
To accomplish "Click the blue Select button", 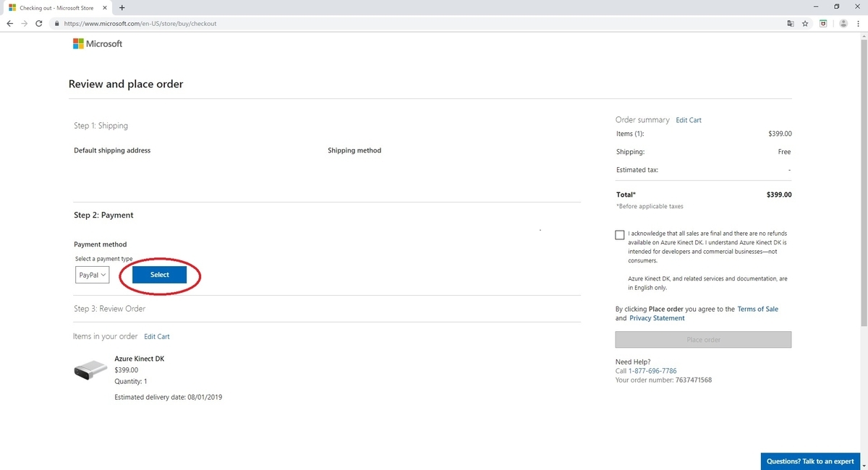I will 160,275.
